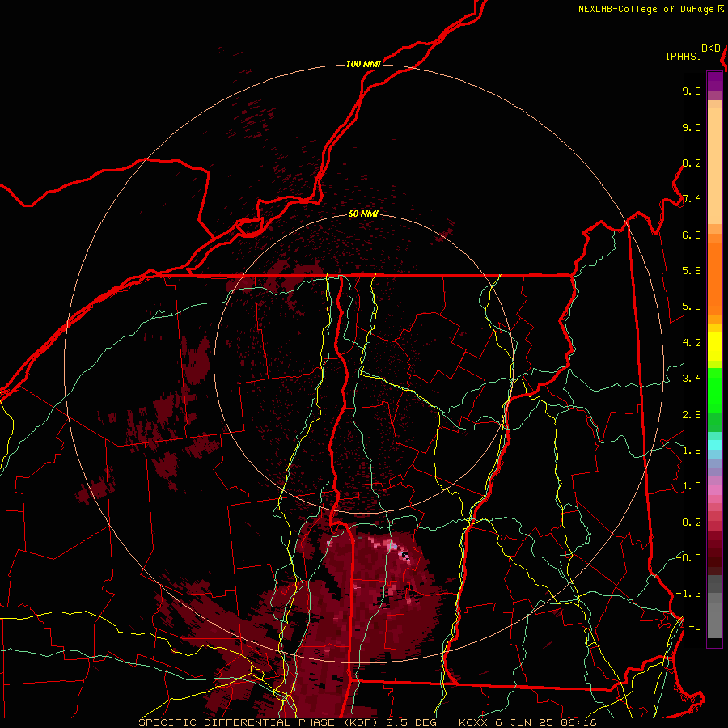Viewport: 728px width, 728px height.
Task: Click the 9.8 scale value
Action: (692, 91)
